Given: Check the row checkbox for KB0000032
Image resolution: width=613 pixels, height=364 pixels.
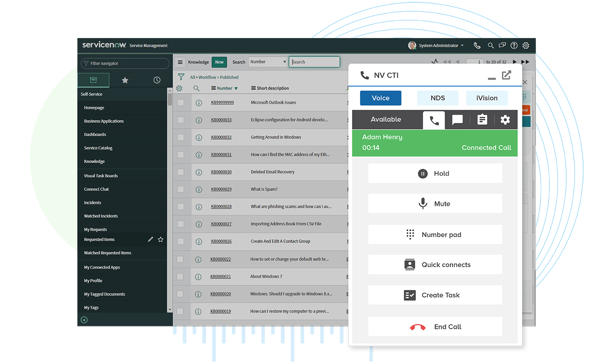Looking at the screenshot, I should [181, 137].
